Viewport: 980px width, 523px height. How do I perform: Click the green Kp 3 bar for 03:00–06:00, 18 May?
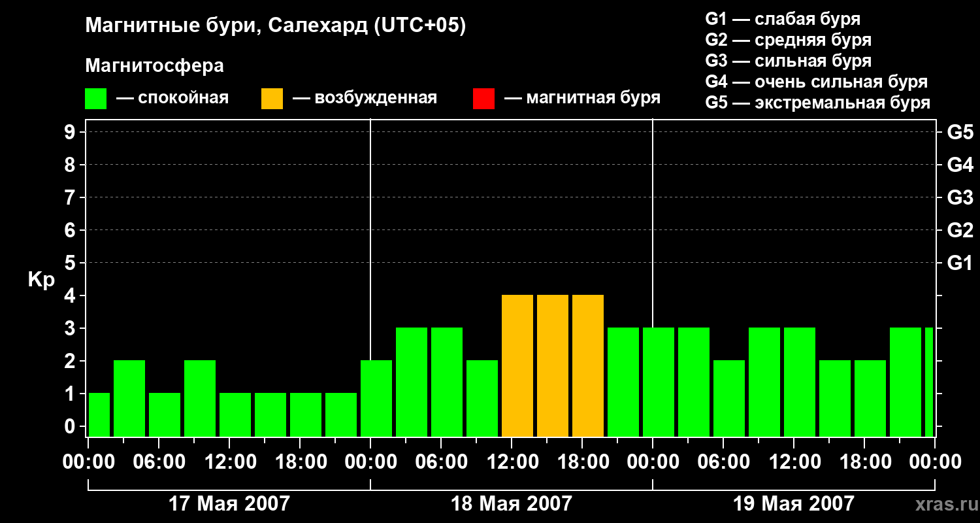tap(412, 382)
